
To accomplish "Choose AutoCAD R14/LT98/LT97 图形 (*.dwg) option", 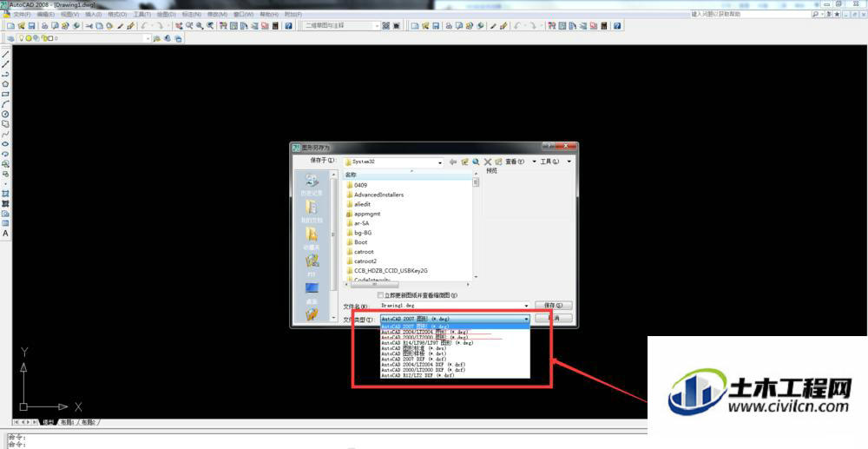I will tap(455, 343).
